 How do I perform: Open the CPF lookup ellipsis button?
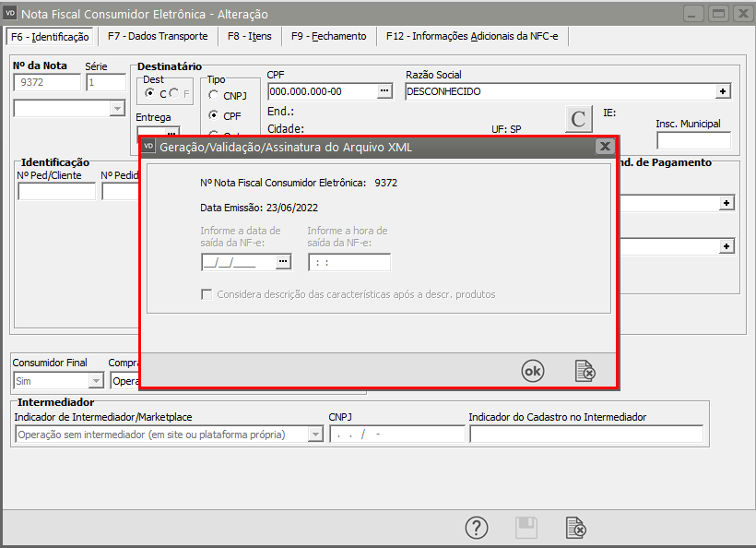(385, 91)
